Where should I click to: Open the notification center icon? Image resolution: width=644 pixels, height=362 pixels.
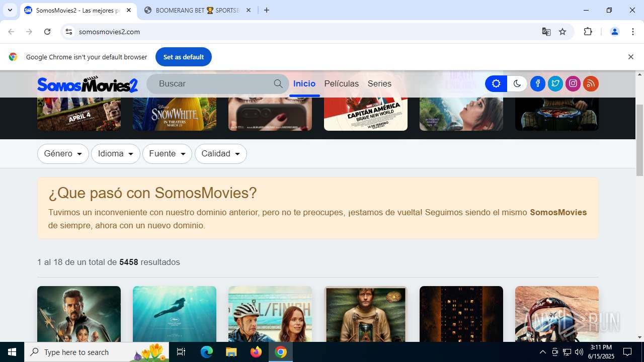[627, 352]
